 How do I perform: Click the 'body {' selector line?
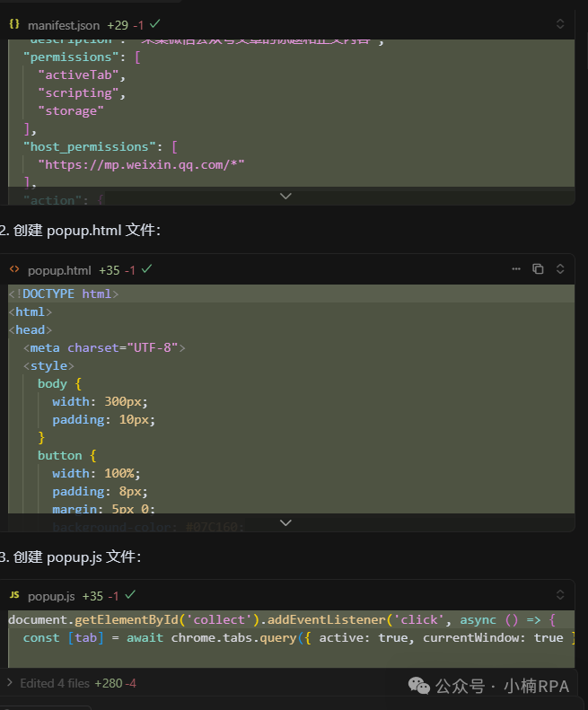(x=59, y=384)
